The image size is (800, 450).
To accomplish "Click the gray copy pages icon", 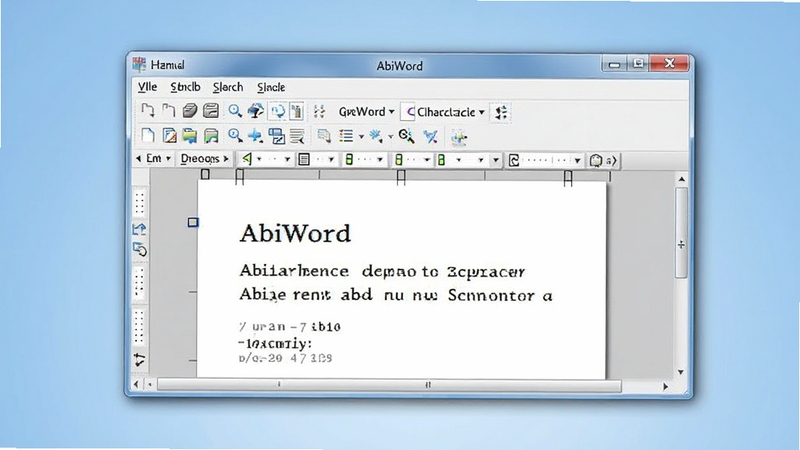I will (324, 136).
